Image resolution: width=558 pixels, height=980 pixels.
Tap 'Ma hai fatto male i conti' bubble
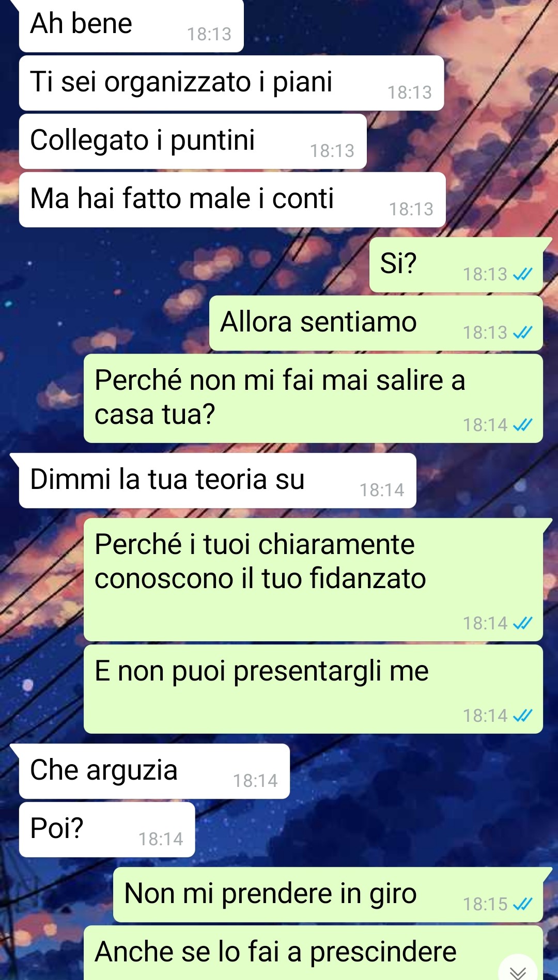point(233,200)
